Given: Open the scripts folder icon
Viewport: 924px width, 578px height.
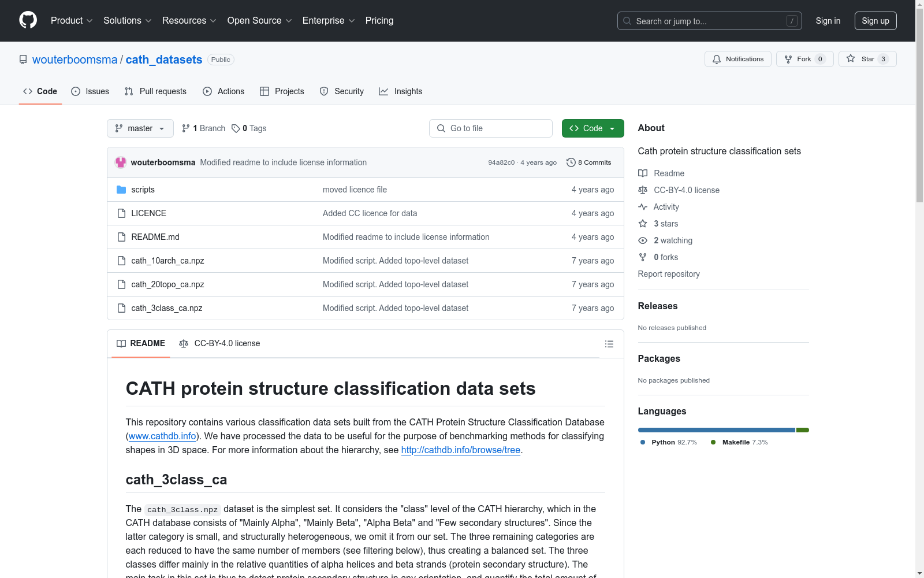Looking at the screenshot, I should (121, 190).
